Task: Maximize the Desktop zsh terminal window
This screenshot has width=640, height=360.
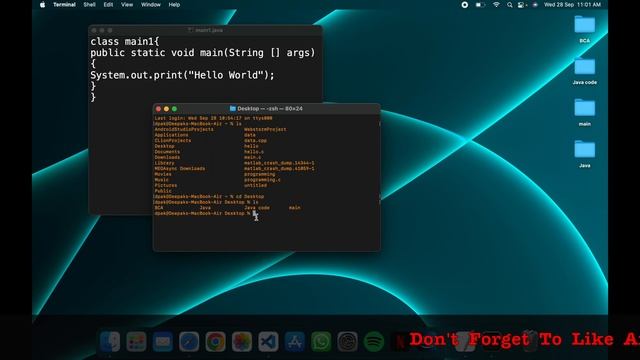Action: (174, 109)
